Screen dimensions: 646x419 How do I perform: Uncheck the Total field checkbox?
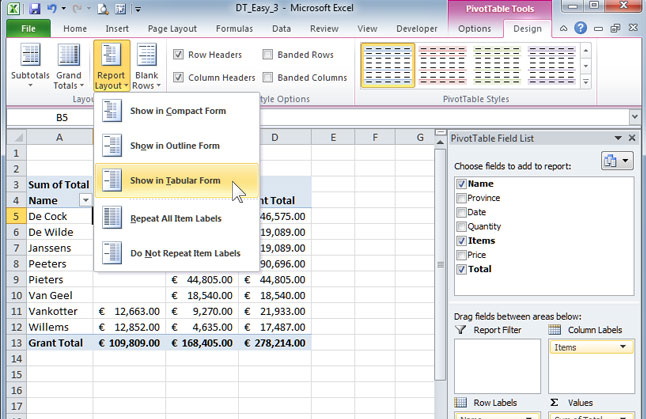coord(461,269)
